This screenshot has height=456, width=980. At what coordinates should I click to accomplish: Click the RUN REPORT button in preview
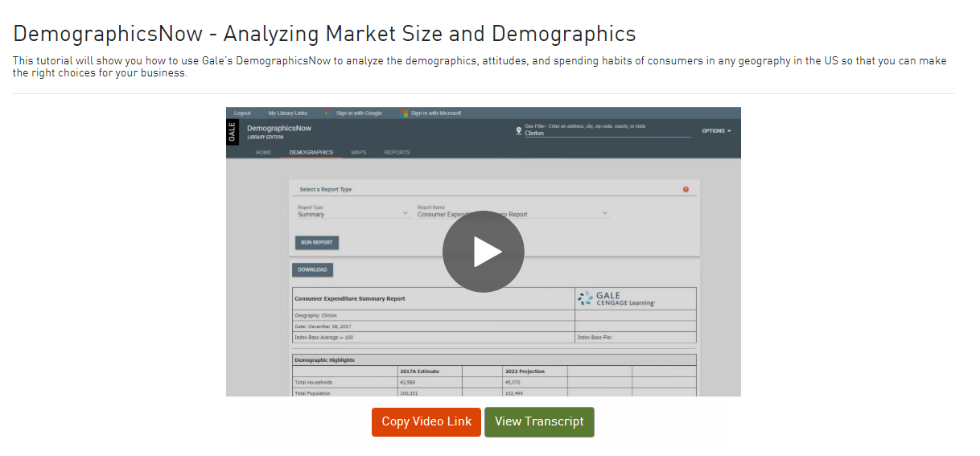coord(317,242)
